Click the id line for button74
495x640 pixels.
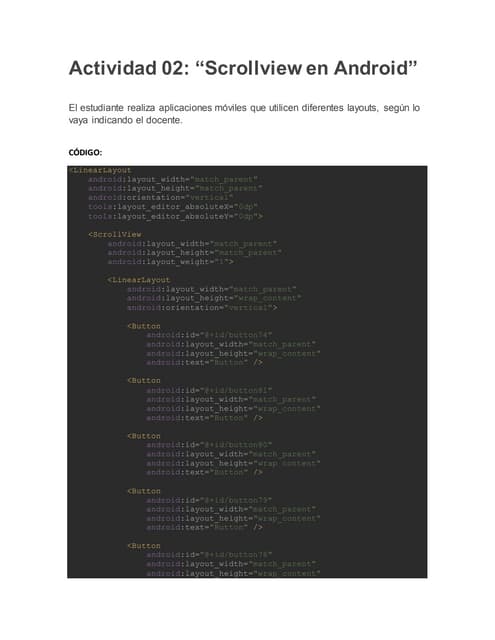pyautogui.click(x=209, y=335)
